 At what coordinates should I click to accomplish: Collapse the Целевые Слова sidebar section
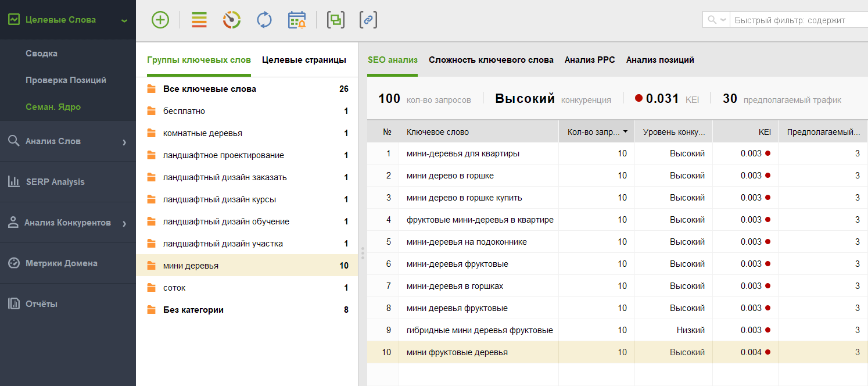point(124,20)
